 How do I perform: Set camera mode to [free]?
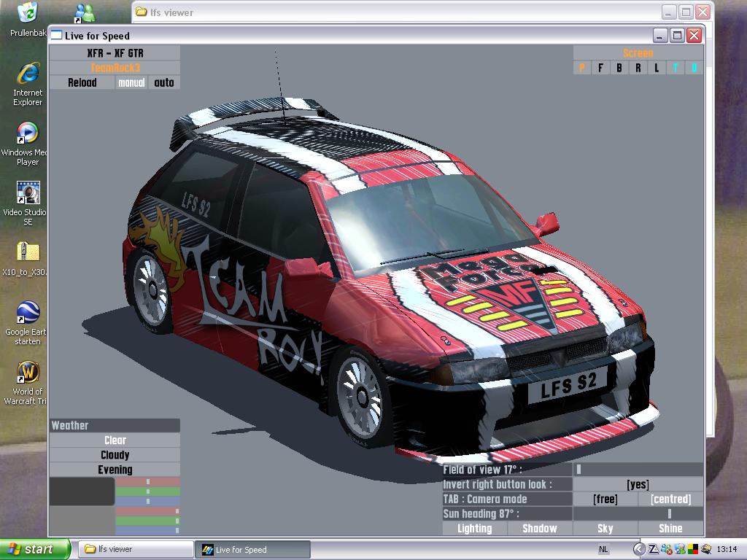tap(605, 499)
